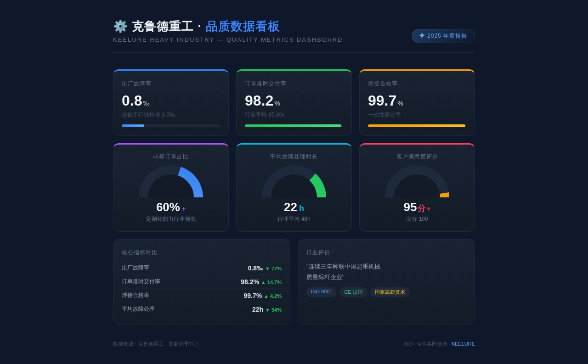Click the 99.7% welding pass rate value
This screenshot has height=364, width=588.
[385, 101]
